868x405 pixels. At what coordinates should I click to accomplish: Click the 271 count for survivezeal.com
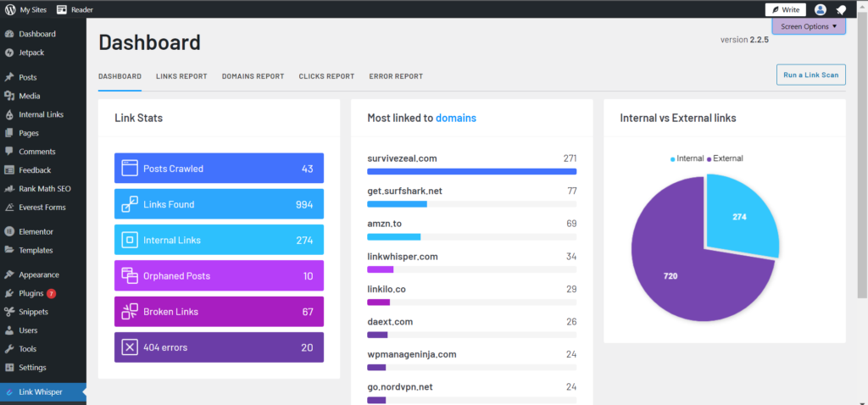click(570, 158)
